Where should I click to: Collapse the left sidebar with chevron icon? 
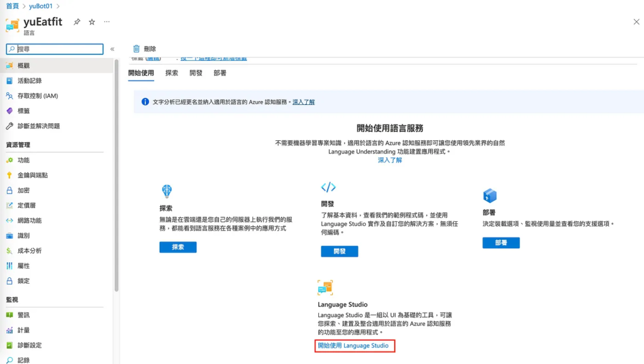[x=113, y=49]
